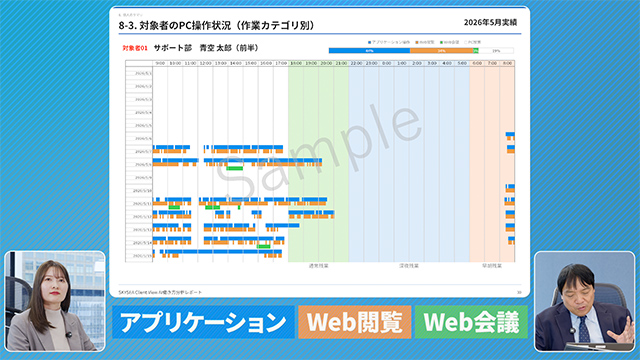Select the green Web会議 caption label
Image resolution: width=640 pixels, height=360 pixels.
(471, 322)
